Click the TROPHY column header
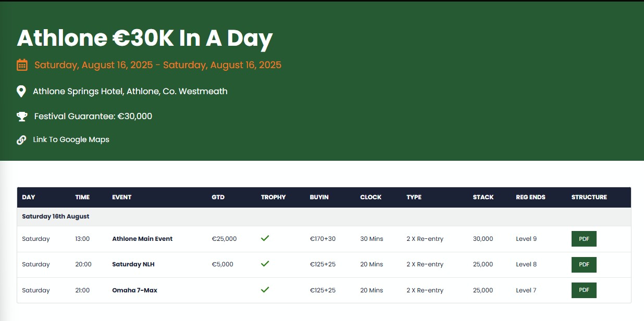The image size is (644, 321). [x=274, y=197]
